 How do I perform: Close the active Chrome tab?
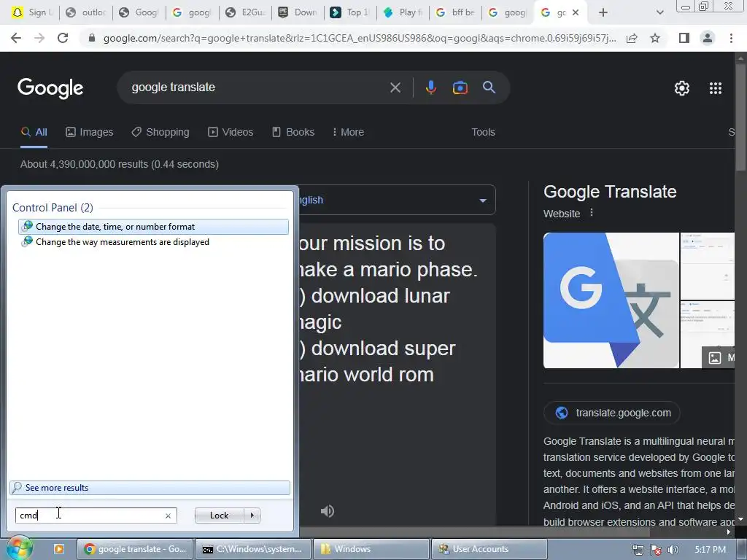coord(576,12)
